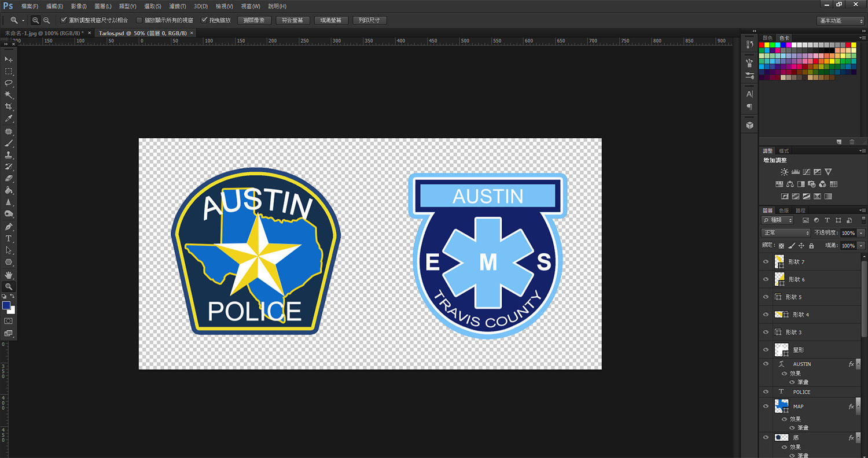Hide the 形狀 5 layer
Viewport: 868px width, 458px height.
coord(766,297)
